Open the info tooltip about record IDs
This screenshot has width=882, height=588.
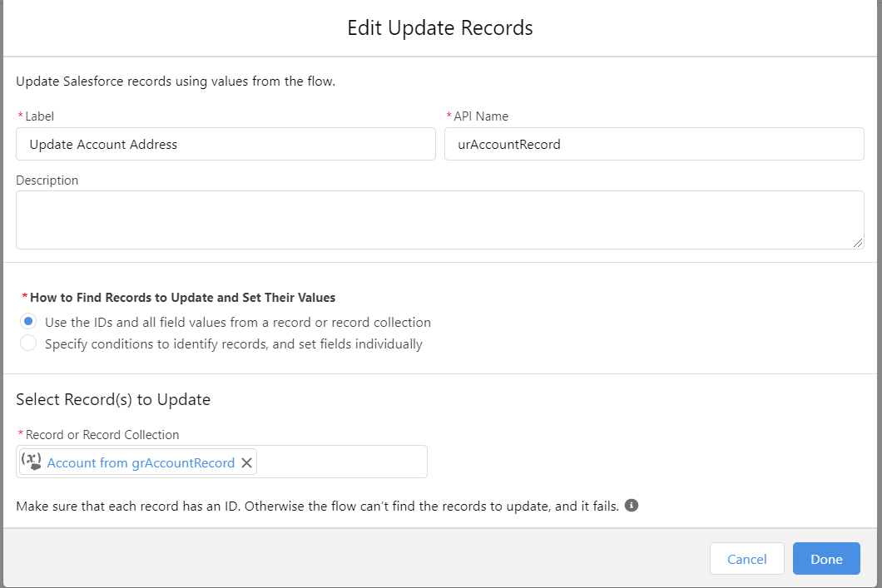pos(631,505)
